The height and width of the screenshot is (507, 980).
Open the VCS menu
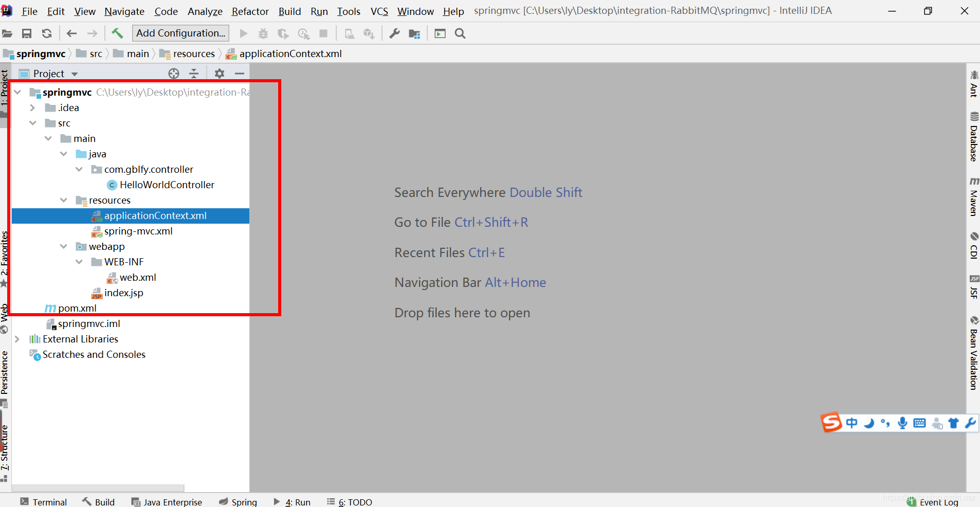click(379, 11)
